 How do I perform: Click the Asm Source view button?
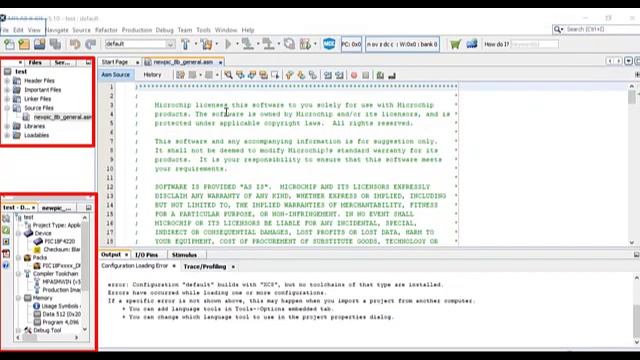(116, 75)
